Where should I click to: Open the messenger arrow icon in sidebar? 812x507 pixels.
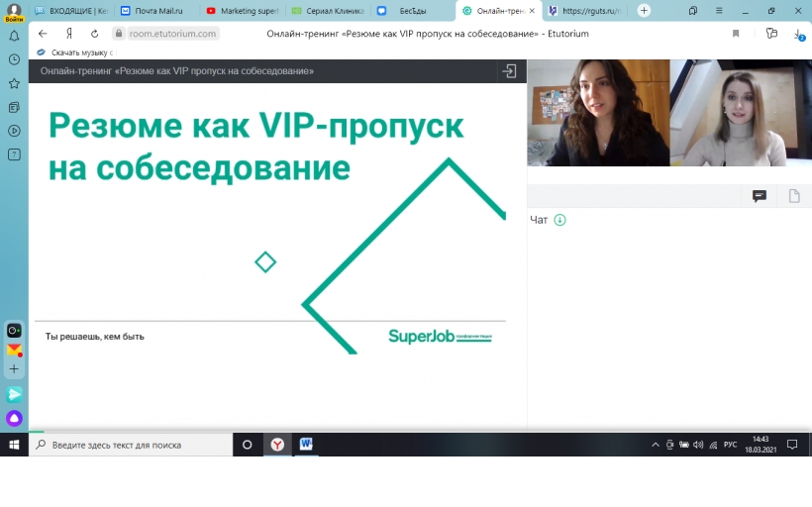pyautogui.click(x=14, y=395)
